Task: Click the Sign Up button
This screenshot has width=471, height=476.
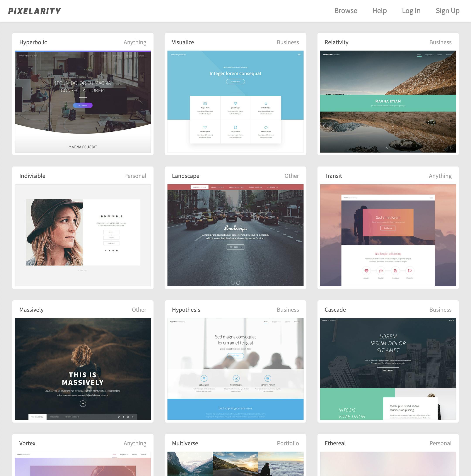Action: click(x=448, y=11)
